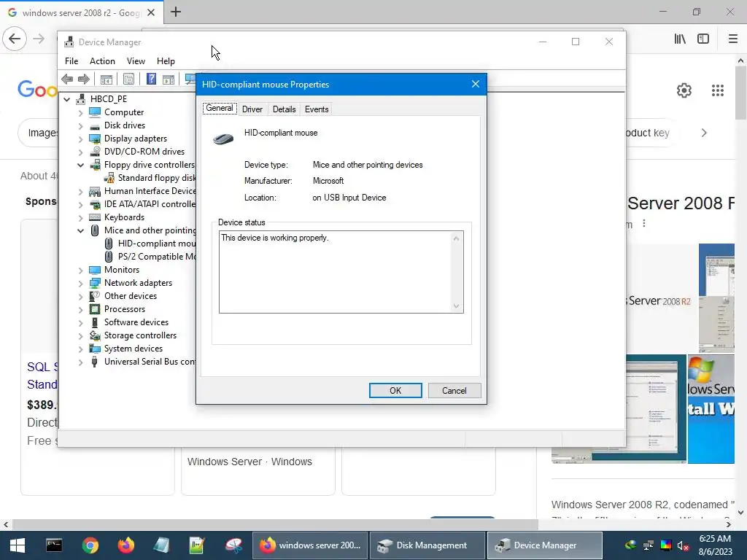Open Command Prompt from the taskbar
747x560 pixels.
click(54, 545)
